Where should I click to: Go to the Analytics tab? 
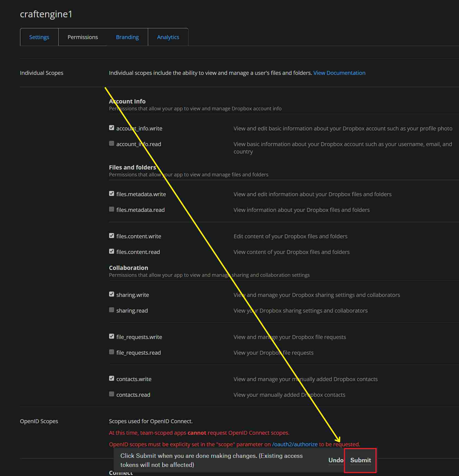[168, 37]
